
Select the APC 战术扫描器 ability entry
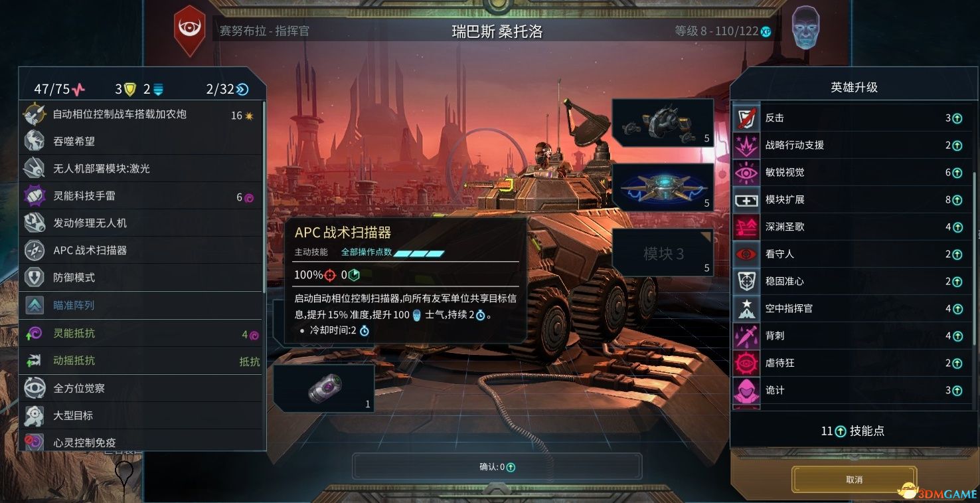click(x=142, y=251)
